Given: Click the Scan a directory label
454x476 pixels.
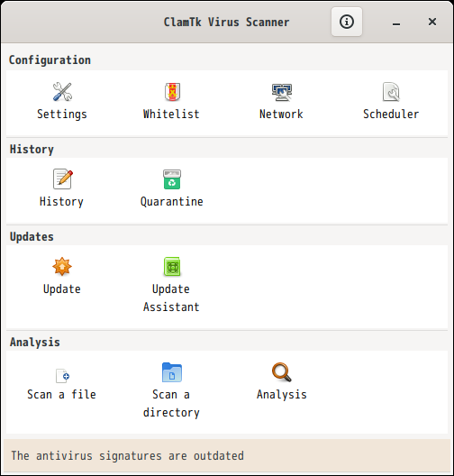Looking at the screenshot, I should pos(171,404).
